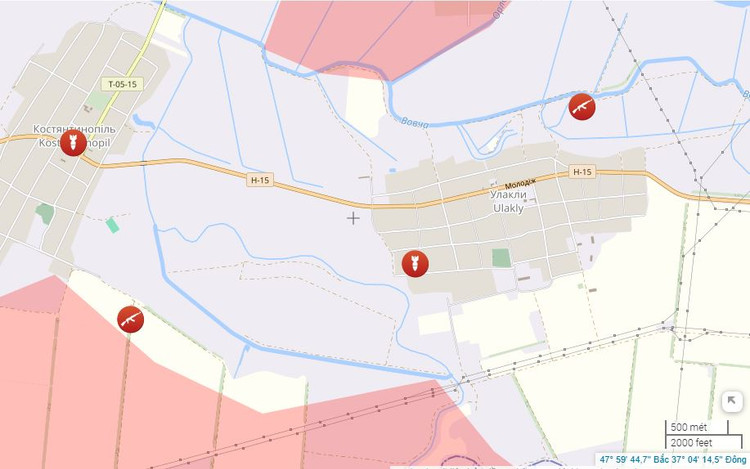750x469 pixels.
Task: Select the bomb marker in southern Ulakly
Action: click(415, 263)
